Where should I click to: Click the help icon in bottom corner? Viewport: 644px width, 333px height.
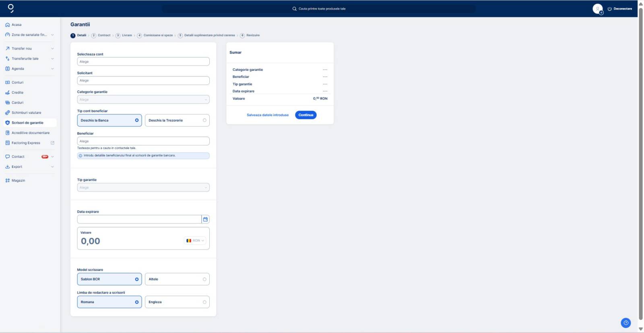tap(625, 323)
